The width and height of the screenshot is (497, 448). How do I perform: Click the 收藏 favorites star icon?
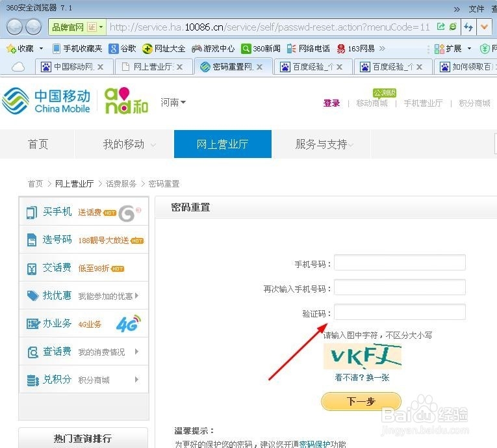[x=11, y=49]
